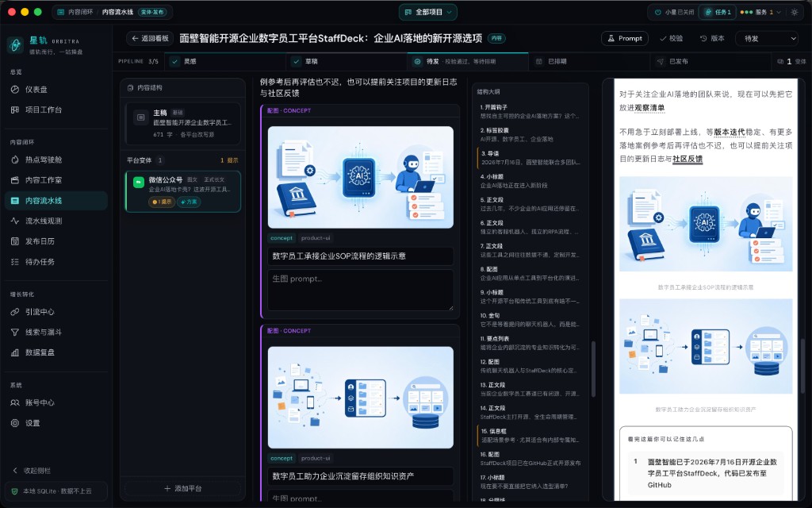The image size is (812, 508).
Task: Click 添加平台 add platform button
Action: [183, 488]
